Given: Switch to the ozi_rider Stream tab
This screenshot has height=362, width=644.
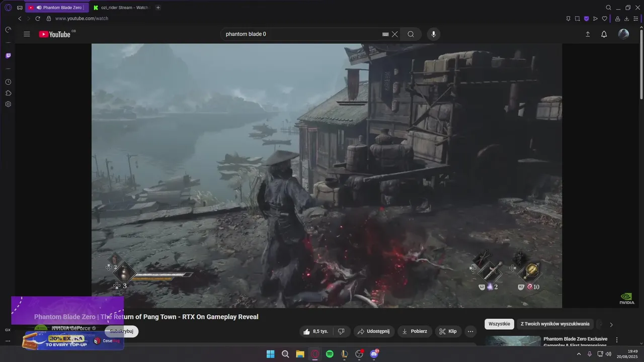Looking at the screenshot, I should (121, 8).
